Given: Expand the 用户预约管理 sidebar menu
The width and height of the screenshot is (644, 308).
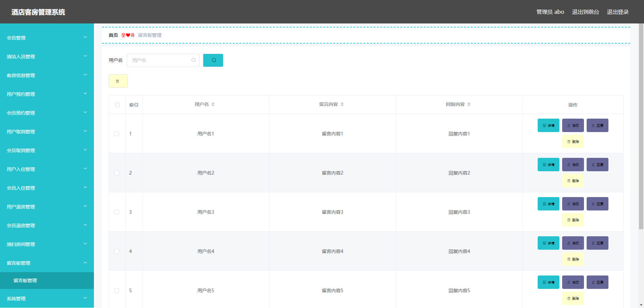Looking at the screenshot, I should click(x=47, y=94).
